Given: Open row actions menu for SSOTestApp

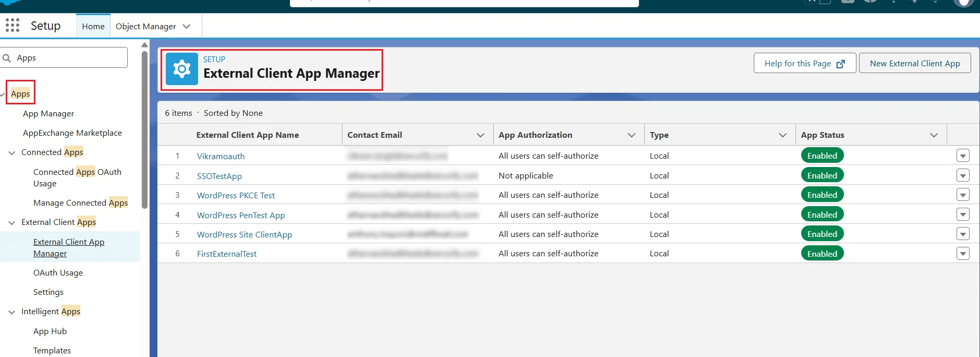Looking at the screenshot, I should pyautogui.click(x=963, y=175).
